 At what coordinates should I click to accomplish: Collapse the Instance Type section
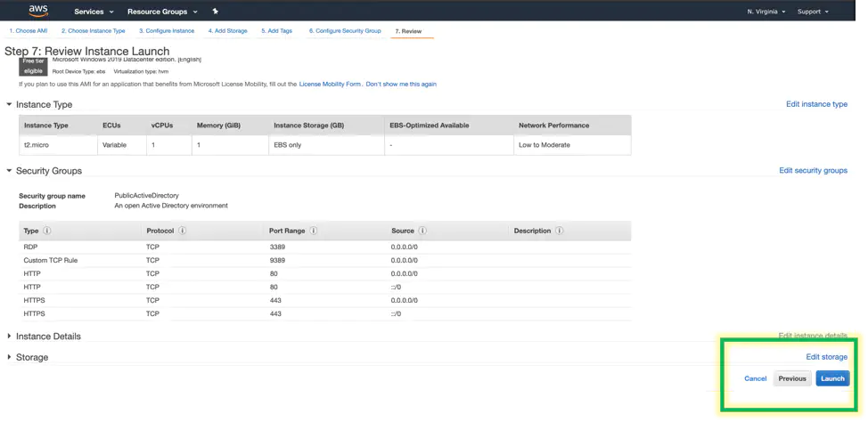[10, 104]
